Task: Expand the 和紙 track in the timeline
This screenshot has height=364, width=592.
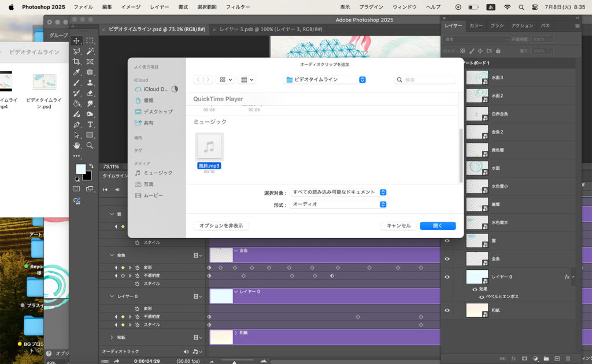Action: pos(112,337)
